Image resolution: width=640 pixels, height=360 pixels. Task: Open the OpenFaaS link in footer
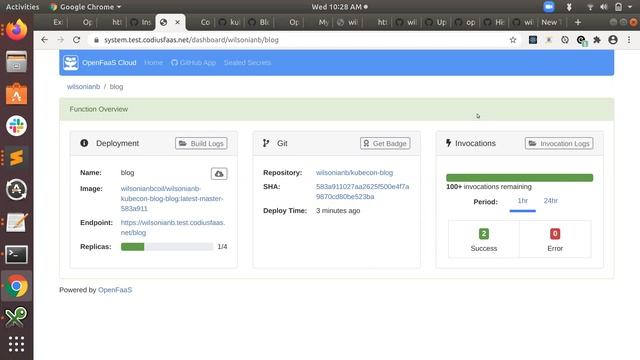tap(115, 290)
